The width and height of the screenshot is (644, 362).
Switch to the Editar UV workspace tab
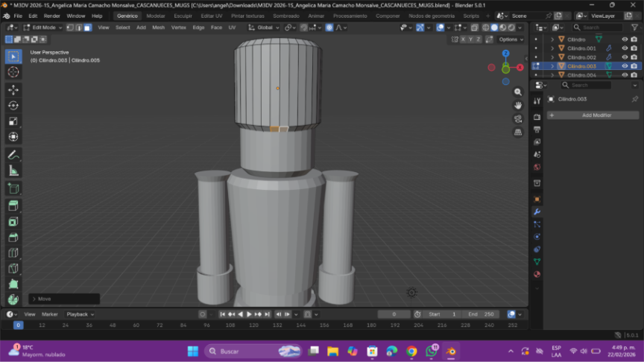pos(212,16)
